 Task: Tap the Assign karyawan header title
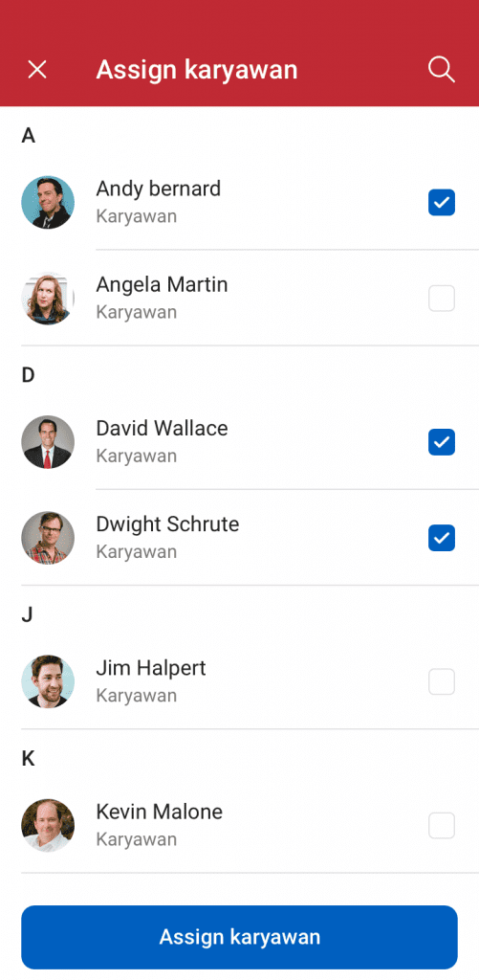point(197,70)
